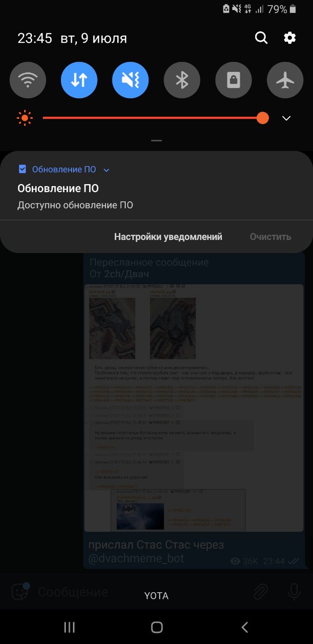Enable airplane mode

(x=285, y=80)
